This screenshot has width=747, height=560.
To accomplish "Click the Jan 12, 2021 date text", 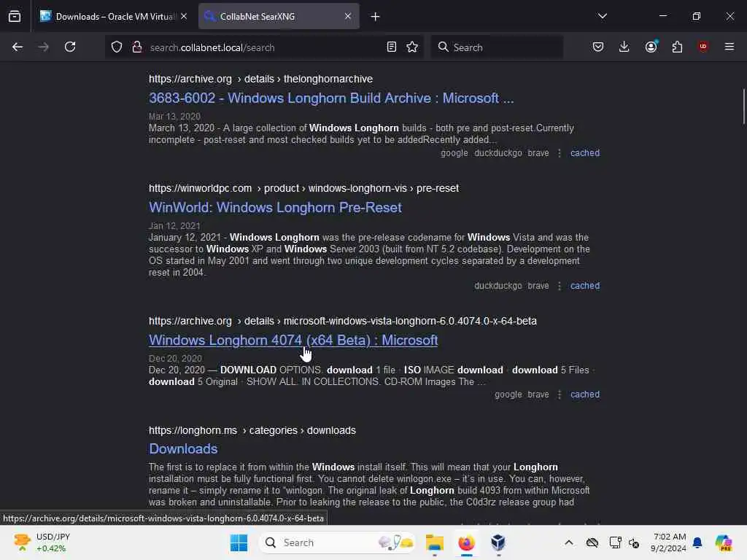I will click(174, 226).
